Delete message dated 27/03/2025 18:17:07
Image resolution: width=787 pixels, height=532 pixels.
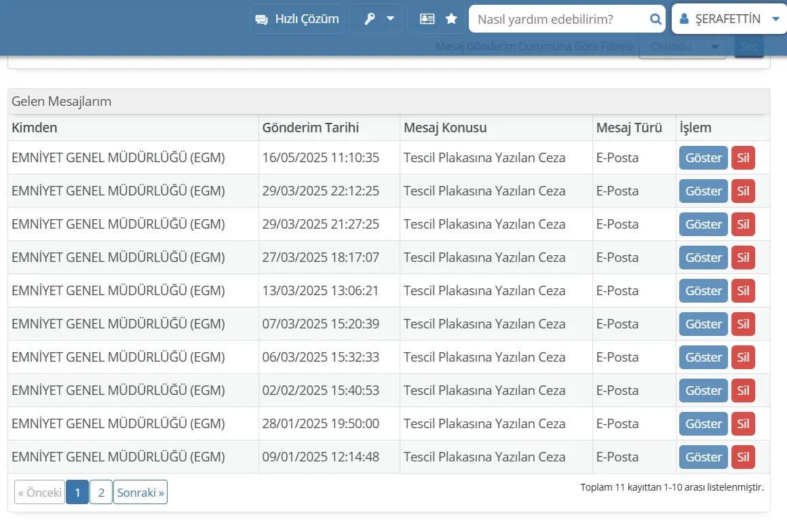click(x=743, y=257)
